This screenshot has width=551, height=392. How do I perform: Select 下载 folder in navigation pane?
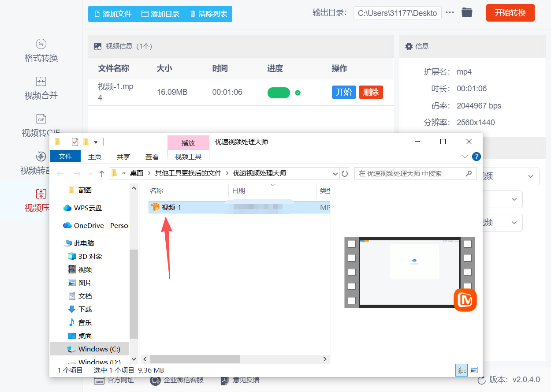(x=80, y=309)
